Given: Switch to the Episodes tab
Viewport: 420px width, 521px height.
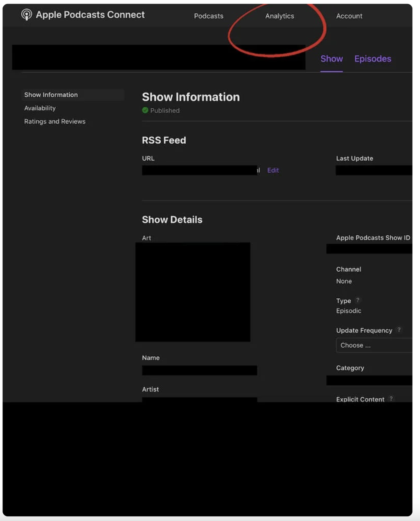Looking at the screenshot, I should (x=373, y=59).
